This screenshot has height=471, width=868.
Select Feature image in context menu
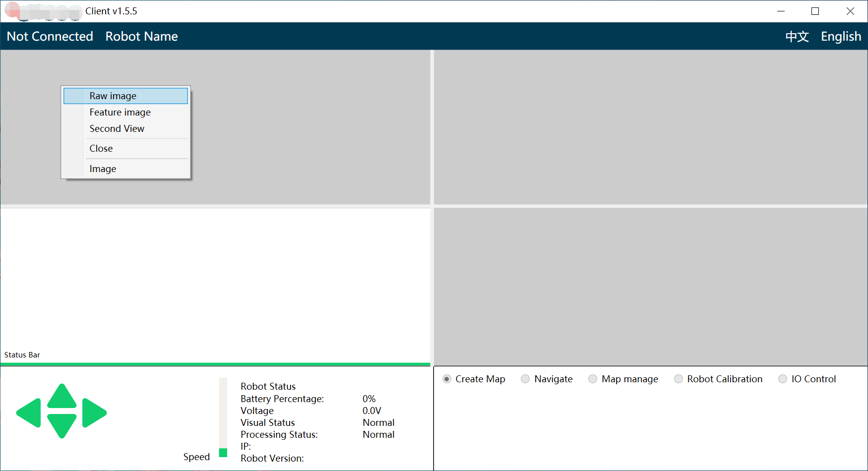120,113
